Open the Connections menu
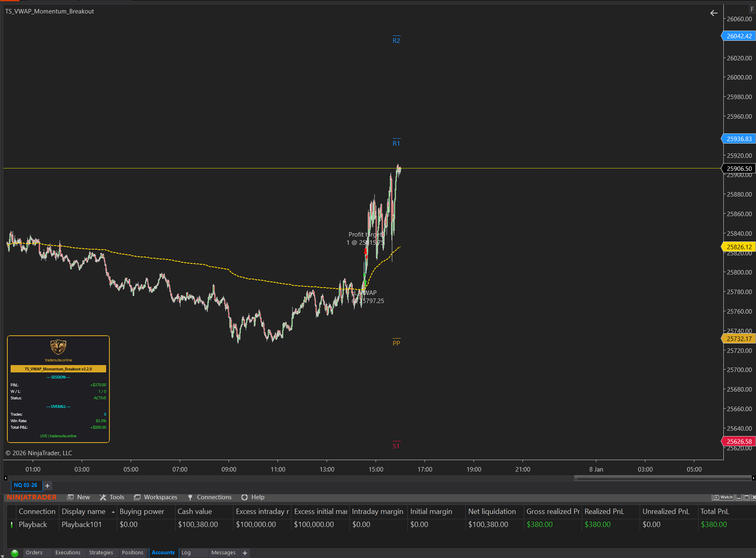 (209, 497)
